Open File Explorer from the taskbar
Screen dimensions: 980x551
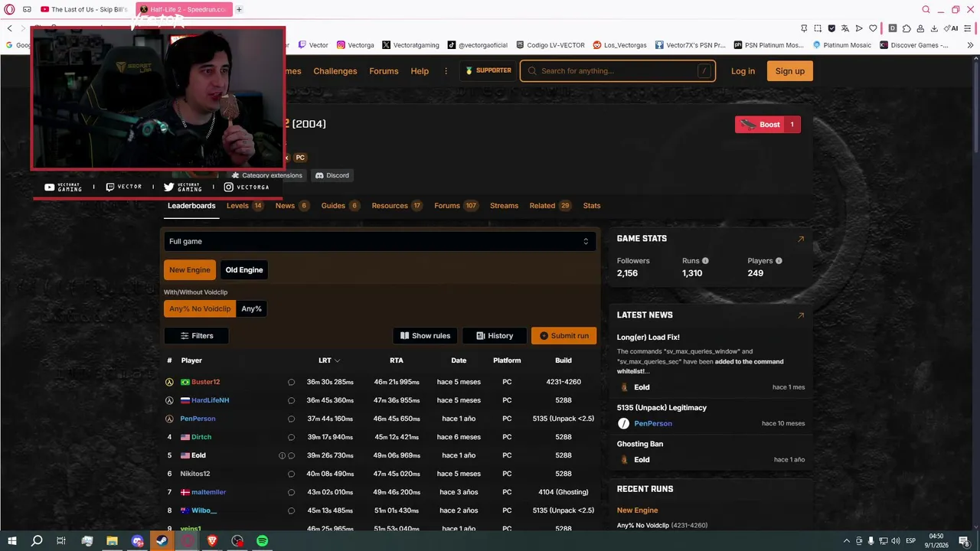pyautogui.click(x=112, y=541)
